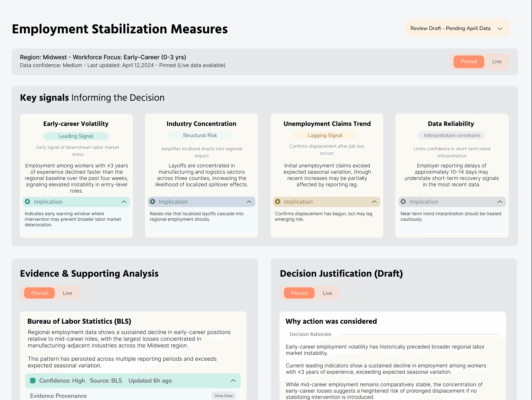Click Pinned button in region header

point(469,62)
